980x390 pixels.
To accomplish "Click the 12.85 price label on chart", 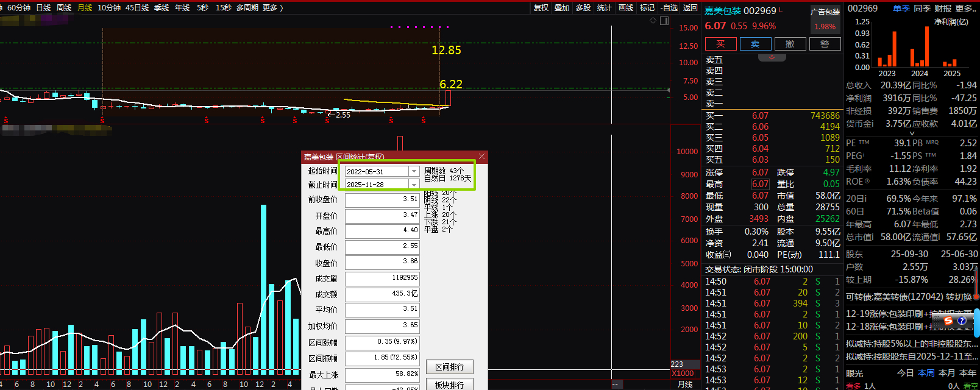I will pos(446,50).
